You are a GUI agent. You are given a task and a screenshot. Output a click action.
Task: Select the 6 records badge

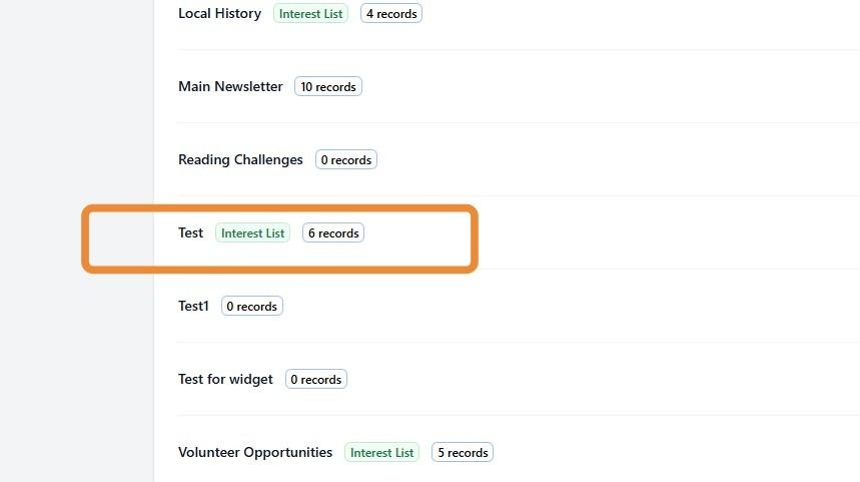pos(333,233)
